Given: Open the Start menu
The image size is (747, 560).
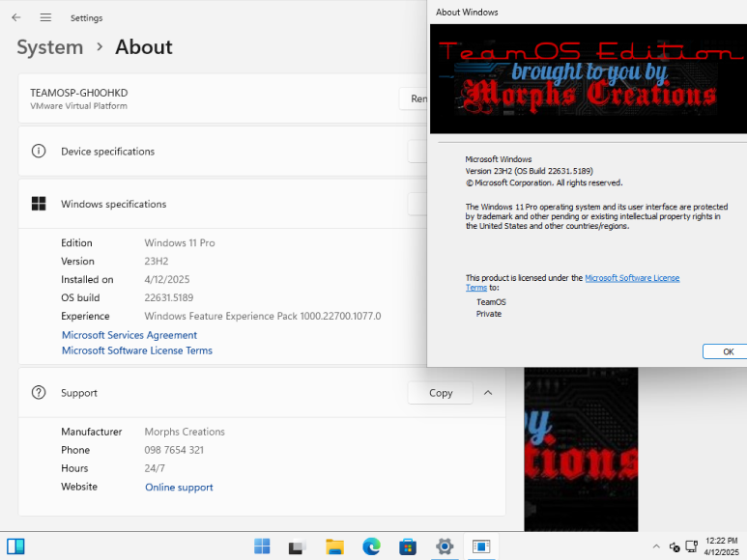Looking at the screenshot, I should (x=262, y=546).
